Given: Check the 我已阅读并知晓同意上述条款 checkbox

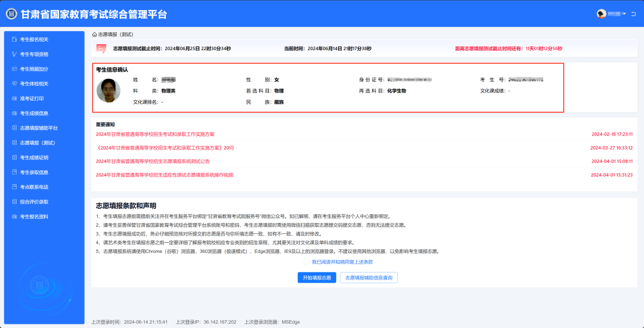Looking at the screenshot, I should [x=306, y=262].
